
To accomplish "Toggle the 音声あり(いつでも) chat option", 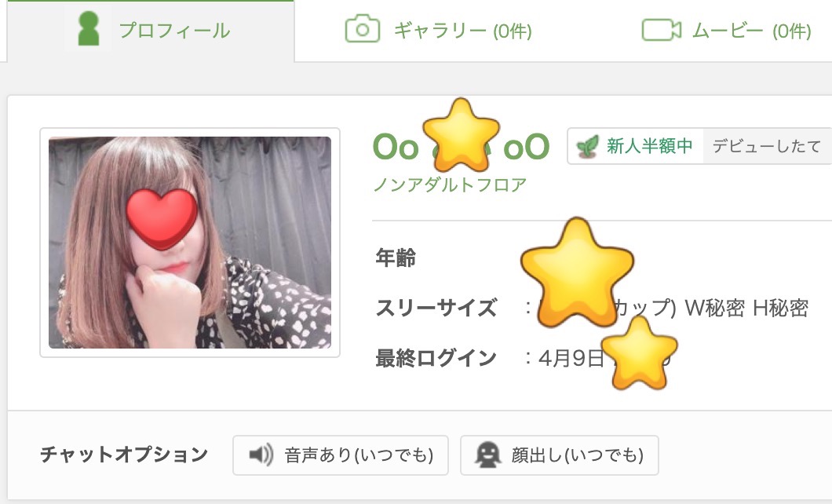I will point(340,455).
